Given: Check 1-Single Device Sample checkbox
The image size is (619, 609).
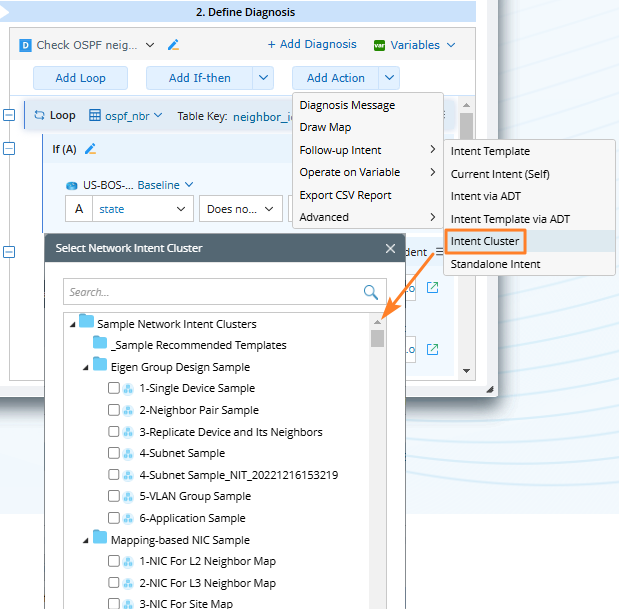Looking at the screenshot, I should [x=114, y=388].
